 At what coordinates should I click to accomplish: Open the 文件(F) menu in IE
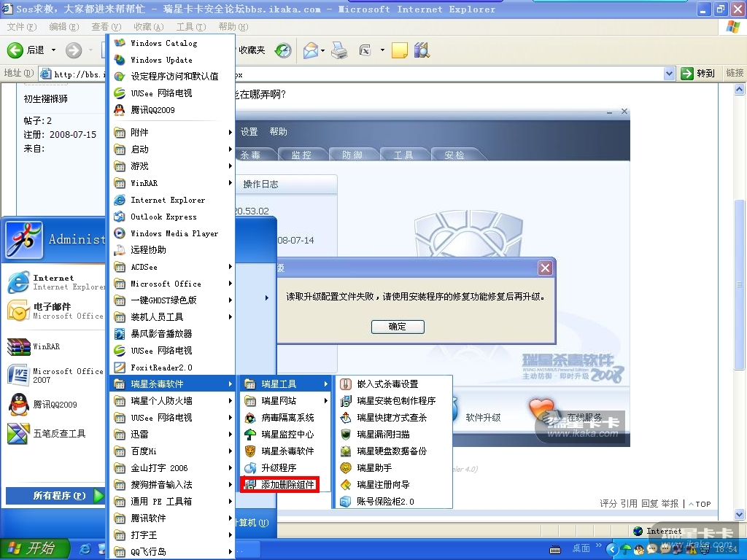pyautogui.click(x=22, y=27)
